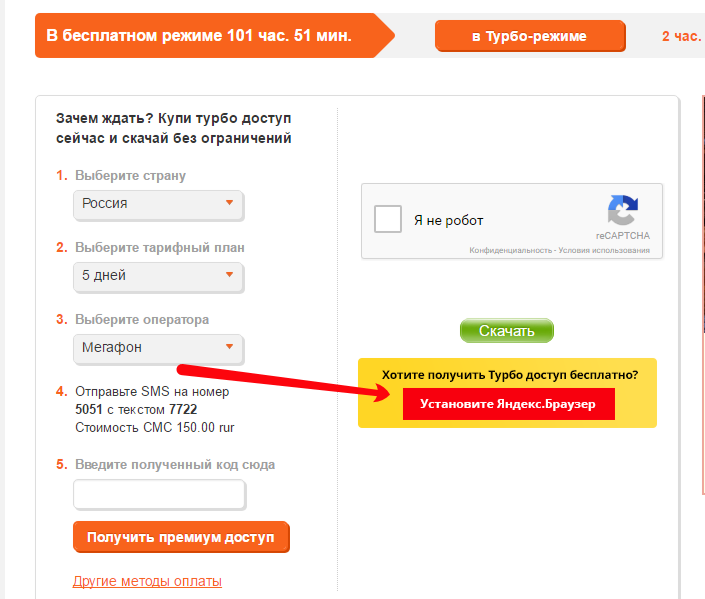This screenshot has width=705, height=599.
Task: Open the "Другие методы оплаты" link
Action: coord(147,581)
